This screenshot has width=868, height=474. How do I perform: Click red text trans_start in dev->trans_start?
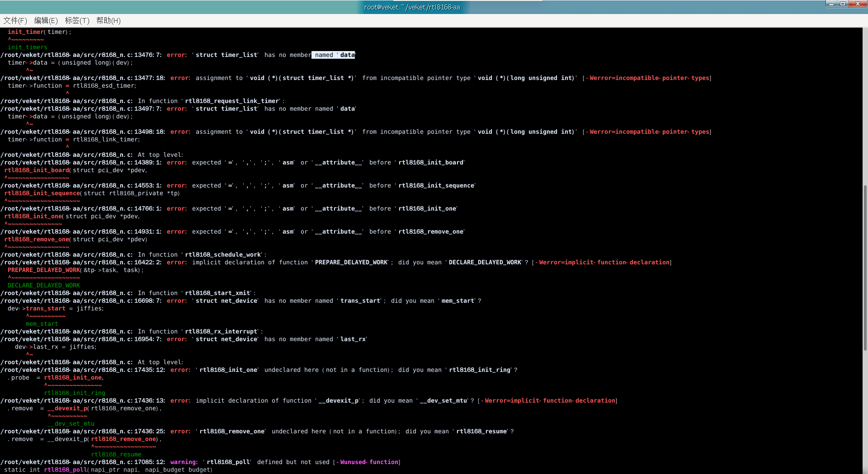click(46, 309)
